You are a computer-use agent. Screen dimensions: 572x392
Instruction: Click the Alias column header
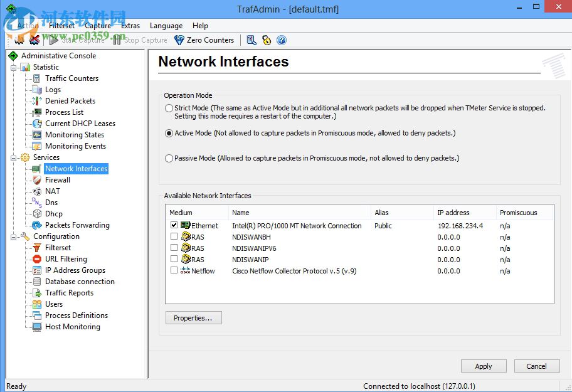402,213
